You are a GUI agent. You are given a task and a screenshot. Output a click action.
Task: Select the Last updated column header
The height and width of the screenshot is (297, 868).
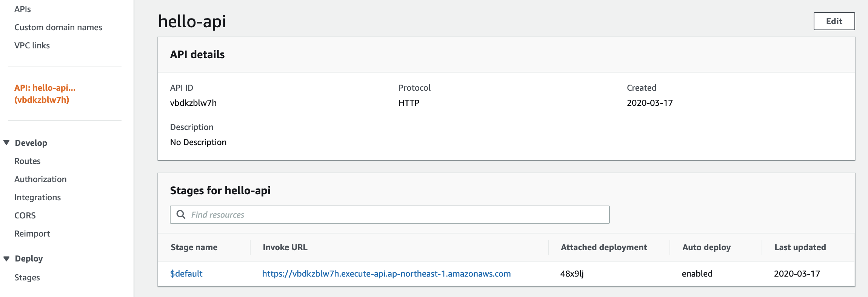(799, 247)
